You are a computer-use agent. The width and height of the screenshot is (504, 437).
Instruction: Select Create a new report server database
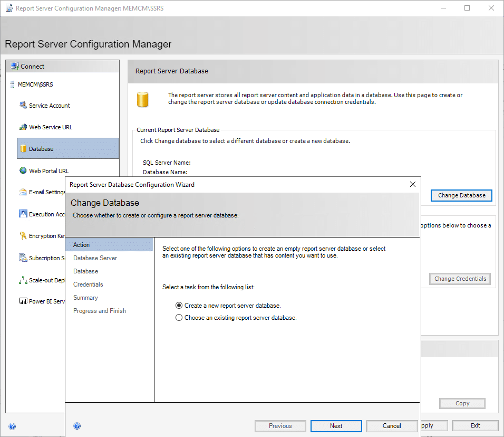179,306
